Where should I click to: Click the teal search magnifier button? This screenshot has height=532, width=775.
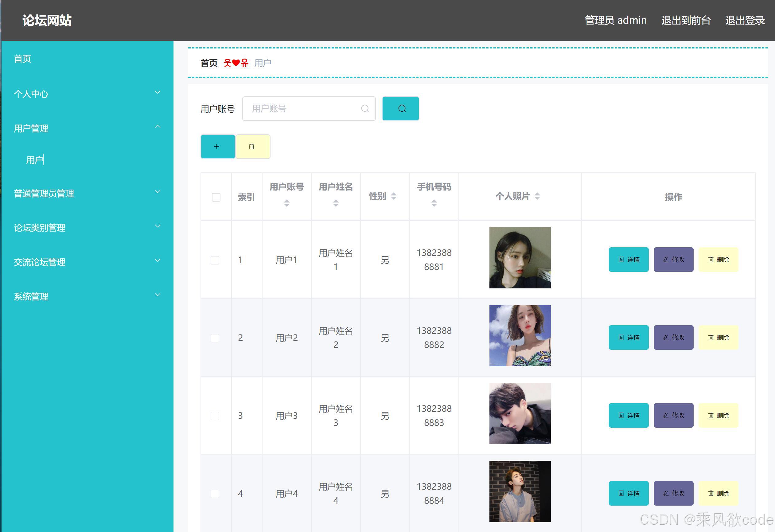[400, 109]
